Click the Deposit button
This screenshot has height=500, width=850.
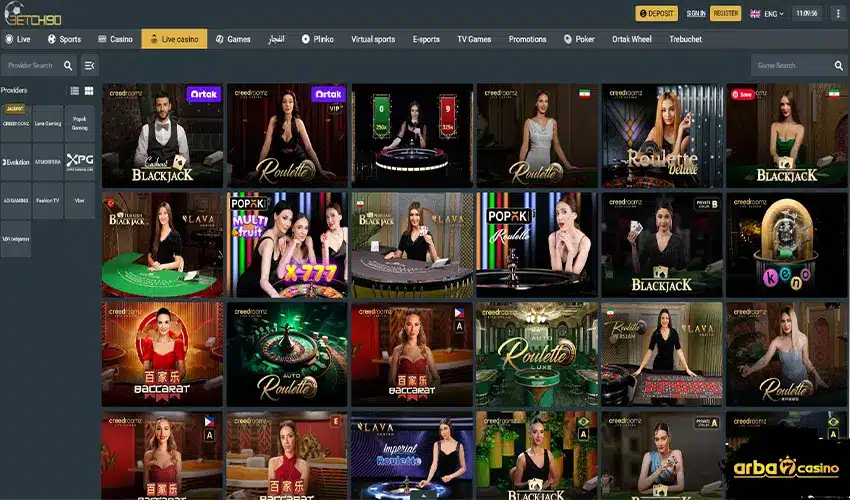point(656,14)
